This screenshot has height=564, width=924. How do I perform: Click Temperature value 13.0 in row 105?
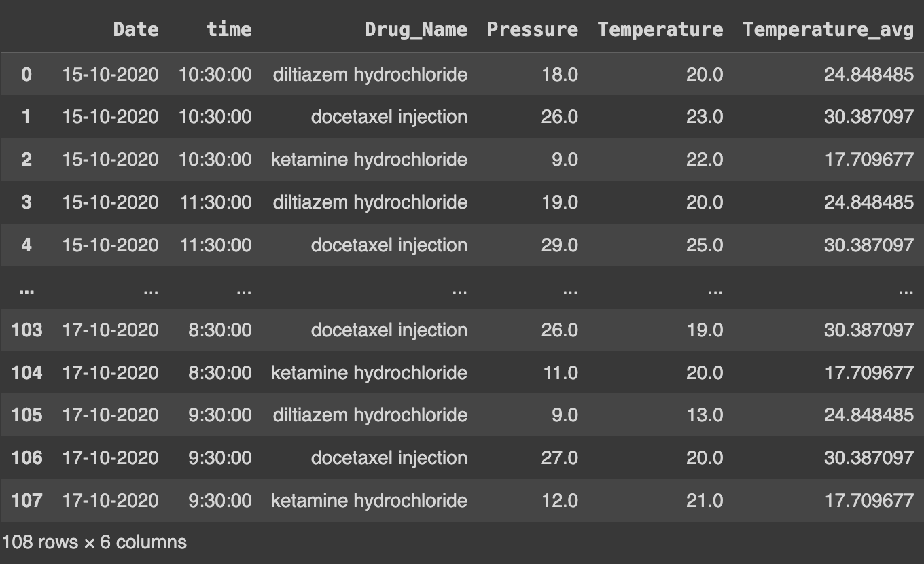[704, 415]
